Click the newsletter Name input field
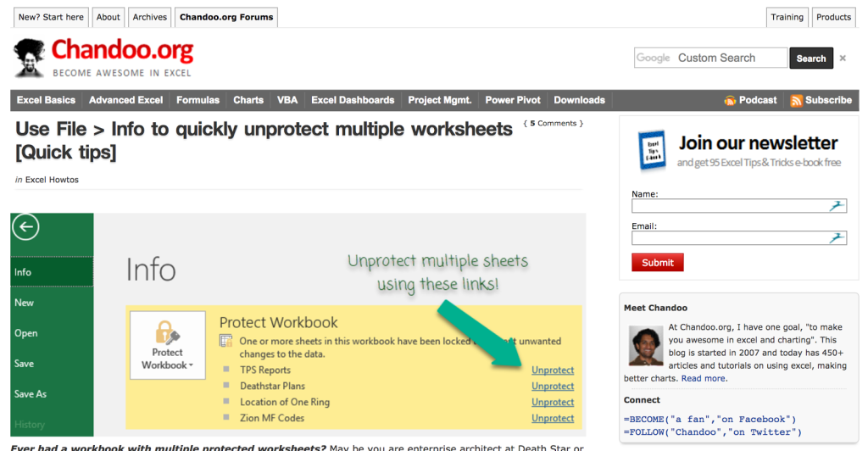Screen dimensions: 868x451 (739, 206)
